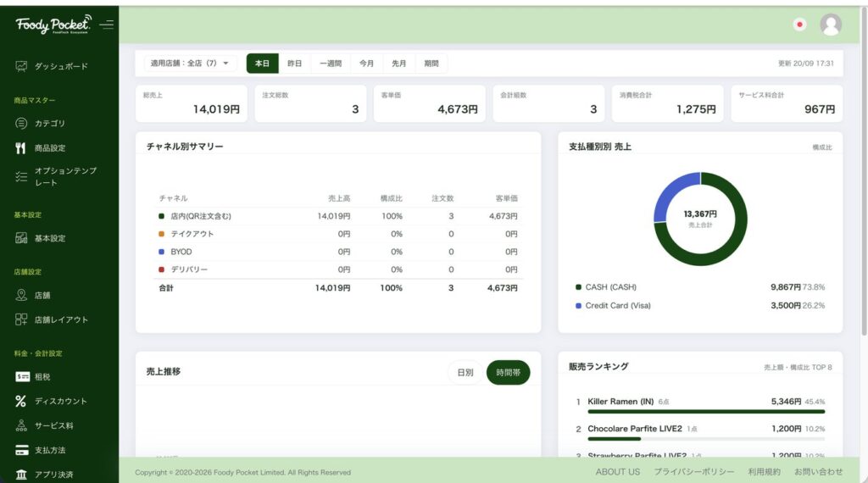Open カテゴリ menu item
The image size is (868, 483).
click(x=50, y=124)
